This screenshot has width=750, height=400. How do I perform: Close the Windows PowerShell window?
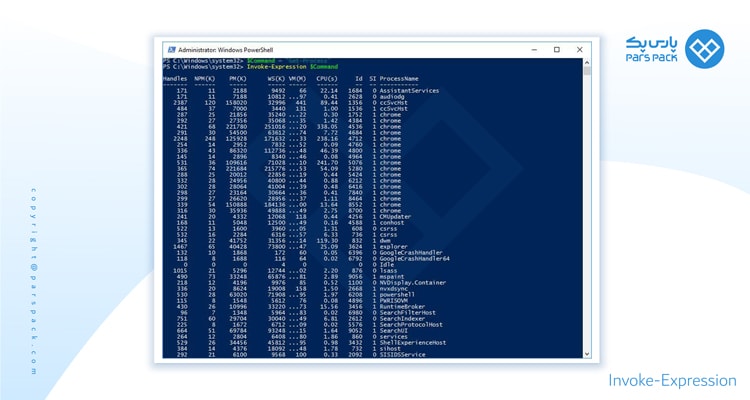[580, 49]
